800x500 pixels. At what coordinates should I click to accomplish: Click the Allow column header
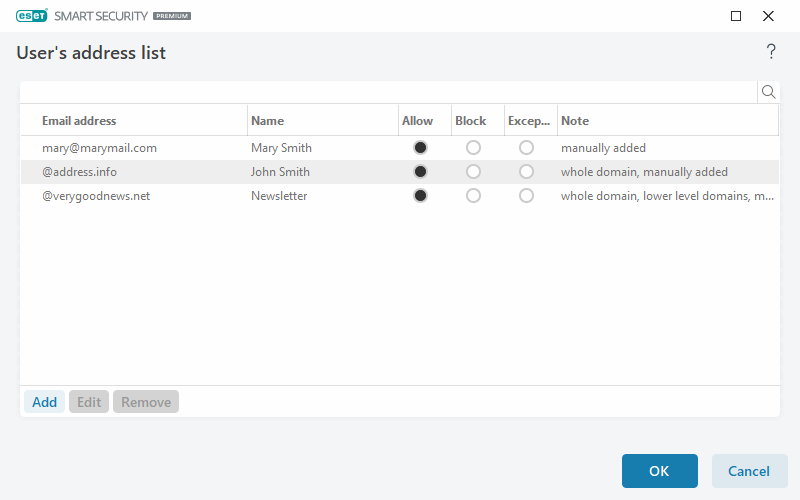click(417, 121)
